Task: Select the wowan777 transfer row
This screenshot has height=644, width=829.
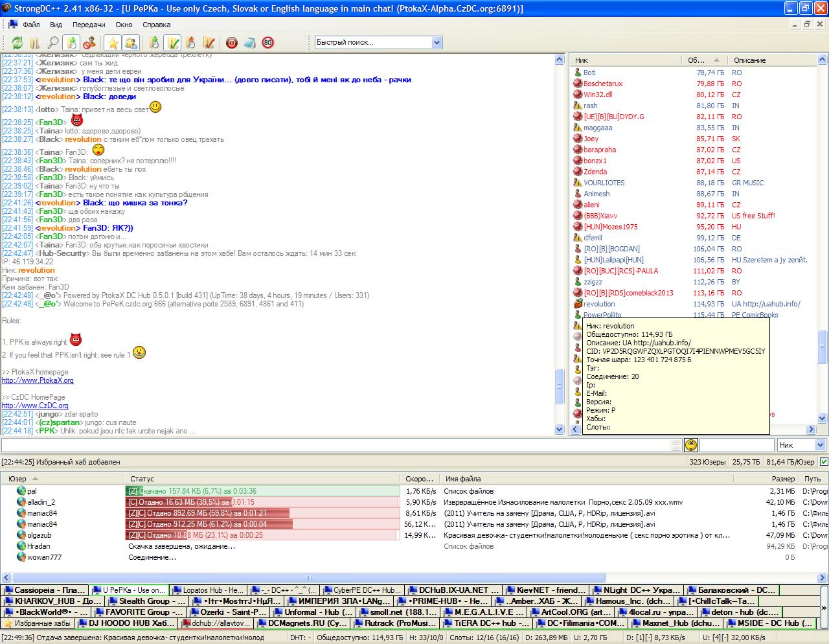Action: pos(414,557)
